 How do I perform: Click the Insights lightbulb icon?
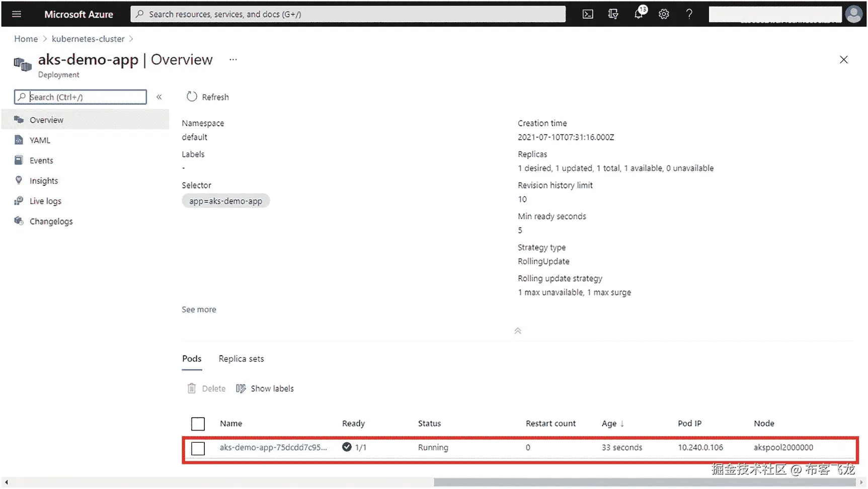pyautogui.click(x=19, y=180)
